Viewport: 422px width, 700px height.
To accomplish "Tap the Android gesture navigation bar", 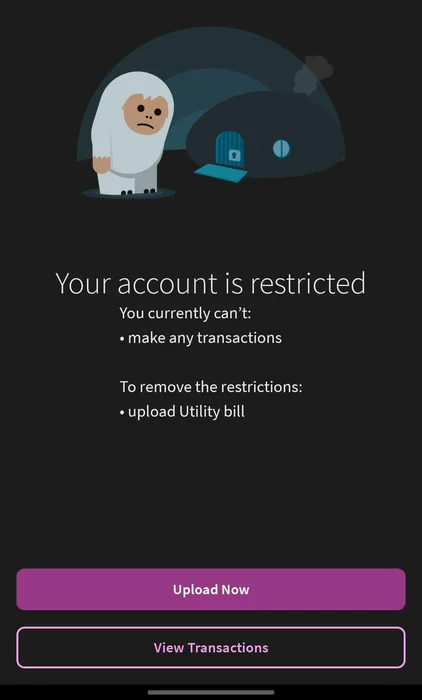I will (211, 692).
